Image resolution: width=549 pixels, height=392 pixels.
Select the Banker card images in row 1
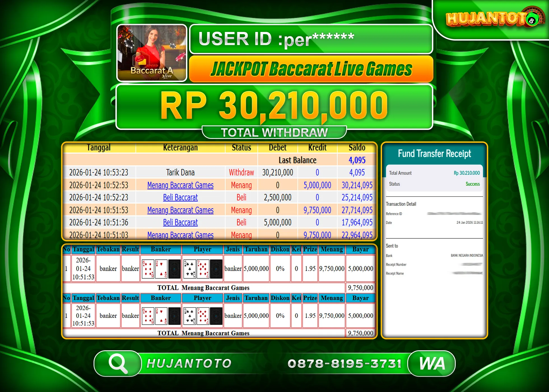(161, 269)
